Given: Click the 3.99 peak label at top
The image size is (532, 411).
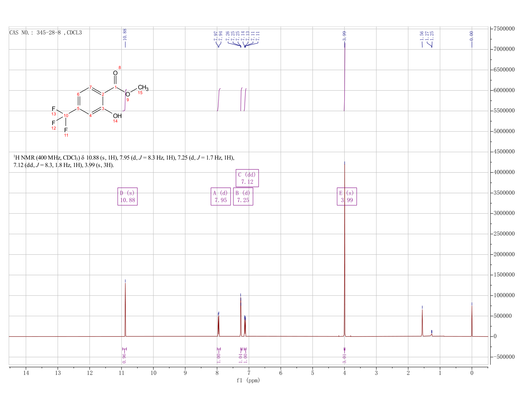Looking at the screenshot, I should [344, 36].
